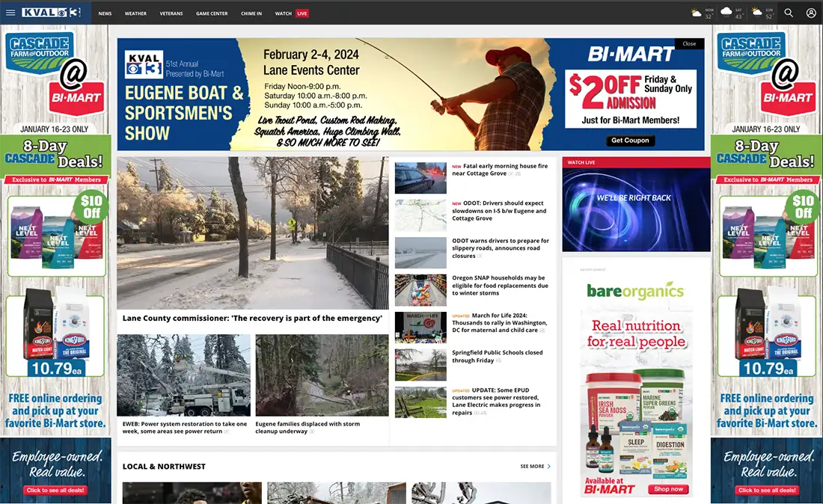The width and height of the screenshot is (823, 504).
Task: Open the News menu
Action: (105, 13)
